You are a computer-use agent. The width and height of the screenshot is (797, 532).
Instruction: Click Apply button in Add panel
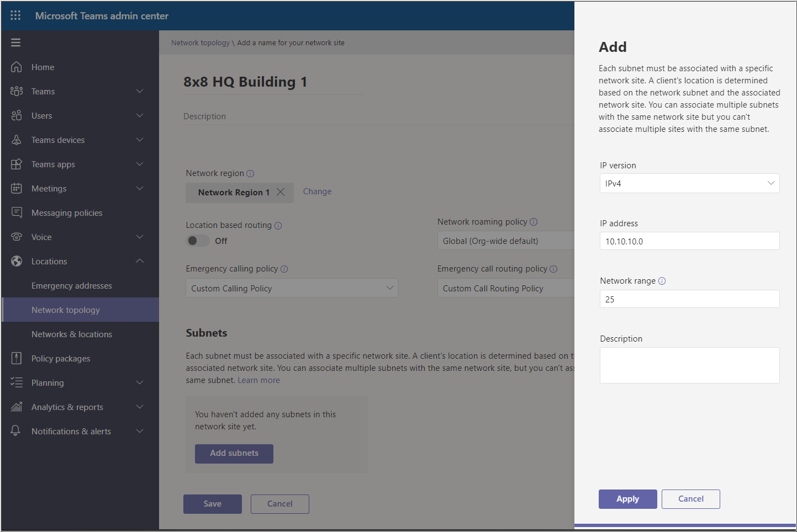(x=627, y=499)
